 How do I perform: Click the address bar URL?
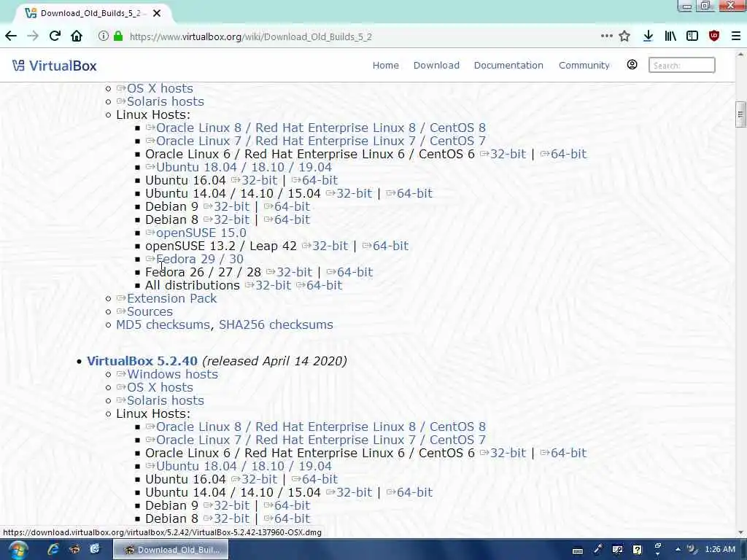251,36
